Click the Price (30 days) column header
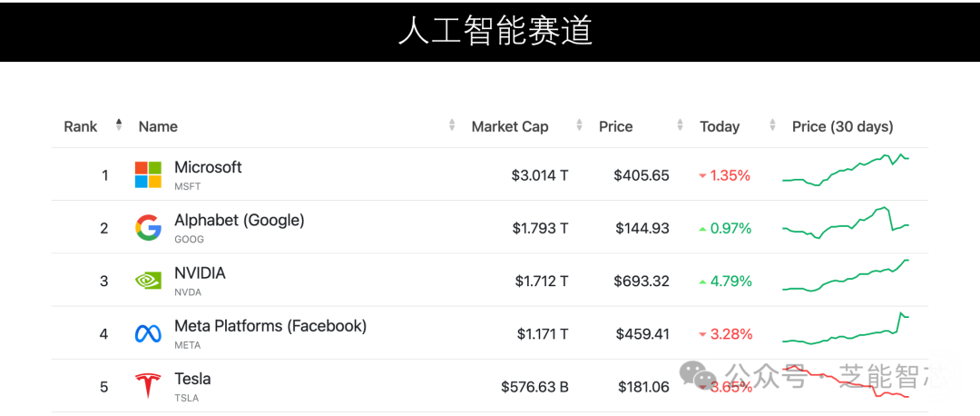The height and width of the screenshot is (416, 980). pos(842,126)
